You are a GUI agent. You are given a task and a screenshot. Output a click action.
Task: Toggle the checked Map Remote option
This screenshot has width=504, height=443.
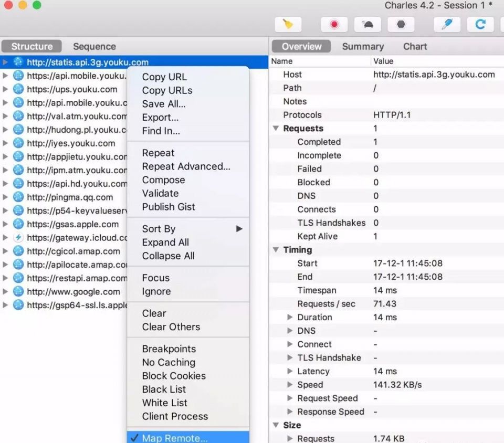tap(174, 438)
